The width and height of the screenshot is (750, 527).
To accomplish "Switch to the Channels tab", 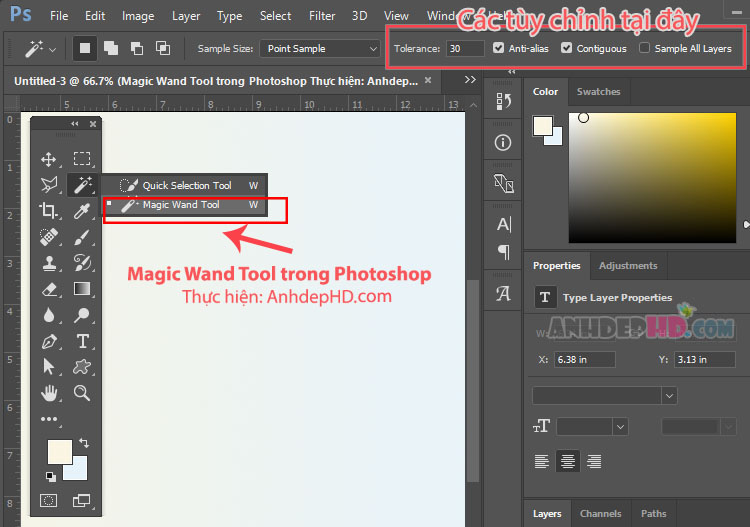I will [x=600, y=514].
